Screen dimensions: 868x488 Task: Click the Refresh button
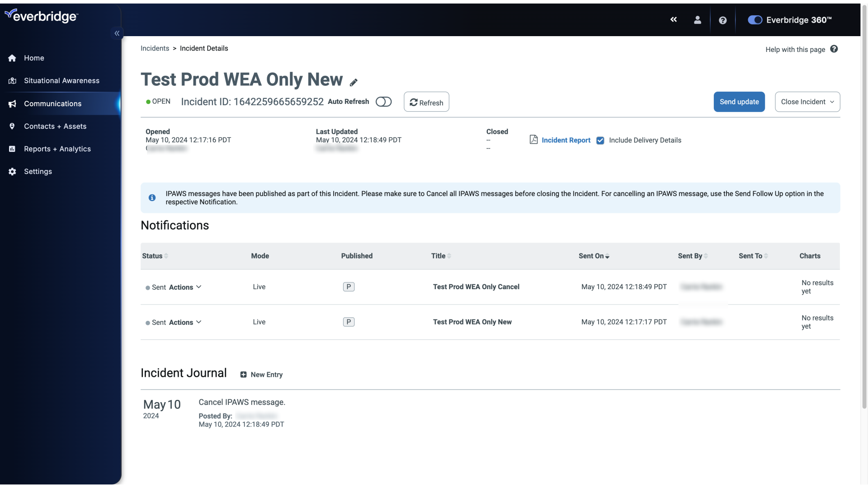pyautogui.click(x=426, y=101)
